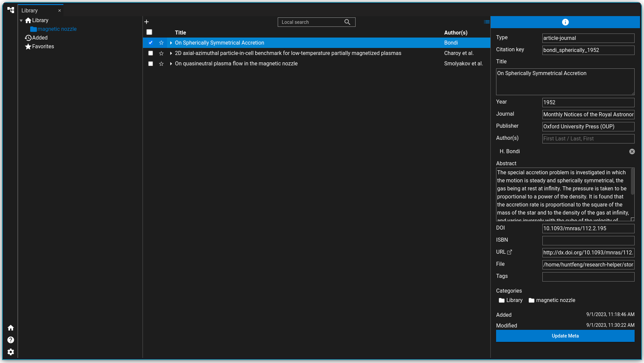Screen dimensions: 644x363
Task: Collapse the Library tree node arrow
Action: click(x=21, y=21)
